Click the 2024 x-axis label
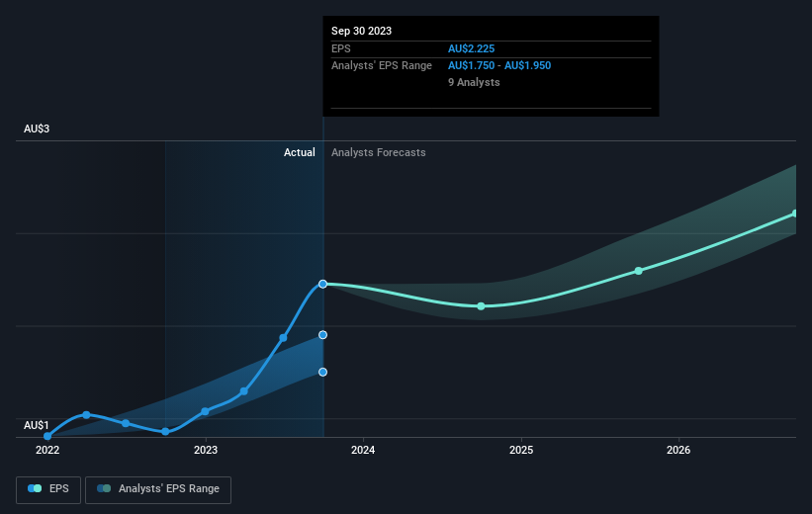Viewport: 812px width, 514px height. point(363,450)
